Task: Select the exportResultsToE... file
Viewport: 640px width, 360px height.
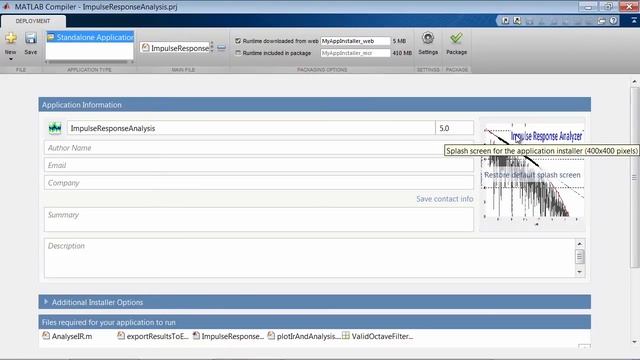Action: (x=153, y=336)
